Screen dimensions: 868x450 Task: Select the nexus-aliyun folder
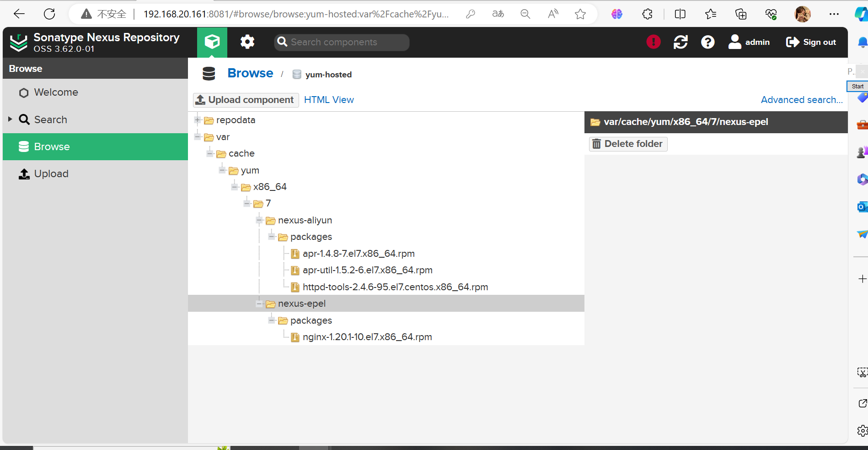click(x=305, y=220)
